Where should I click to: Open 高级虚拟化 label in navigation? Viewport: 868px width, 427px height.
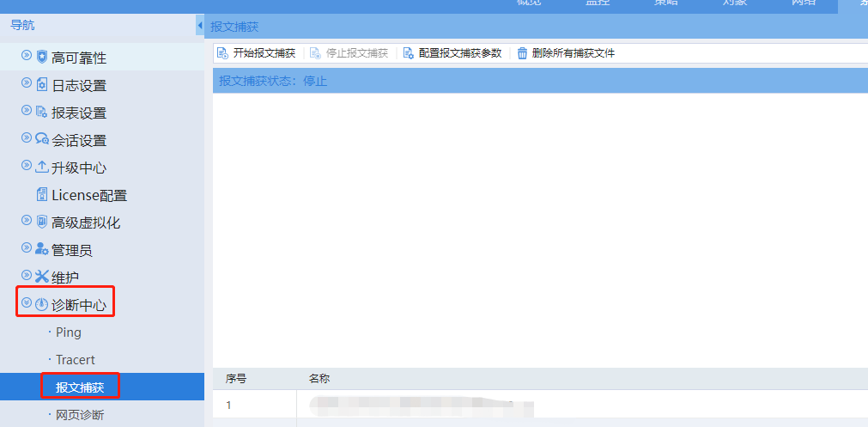point(86,223)
